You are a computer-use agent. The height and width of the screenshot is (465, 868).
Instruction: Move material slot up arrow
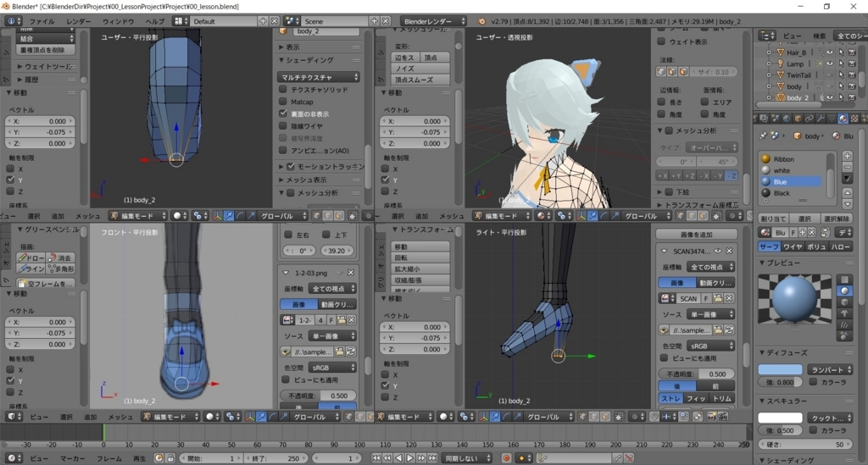[x=847, y=192]
